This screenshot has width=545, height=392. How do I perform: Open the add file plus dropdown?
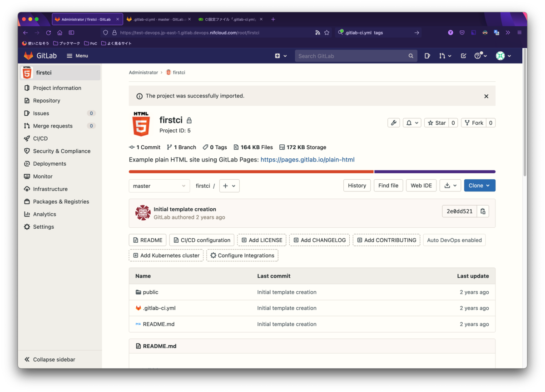pos(229,186)
